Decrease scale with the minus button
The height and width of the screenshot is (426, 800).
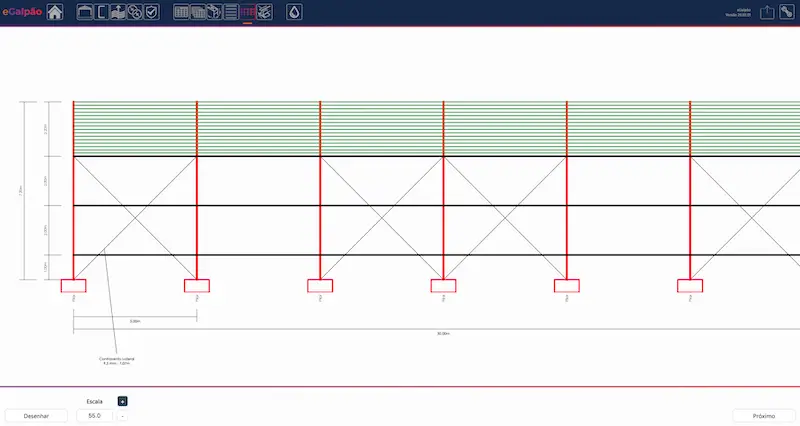[122, 415]
